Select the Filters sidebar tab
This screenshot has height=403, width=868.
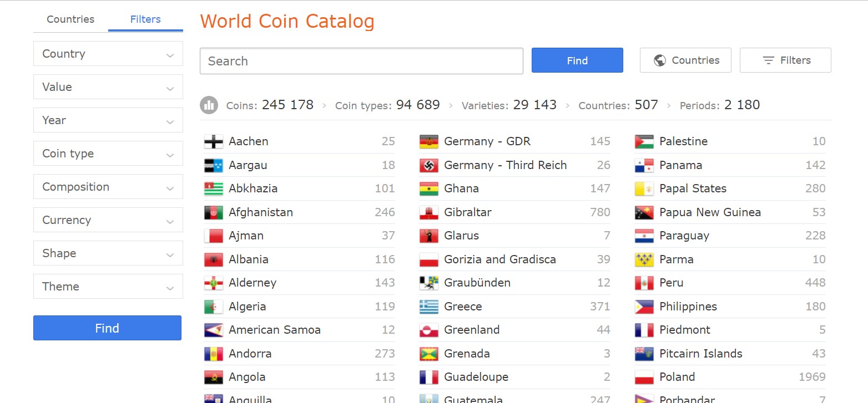[145, 19]
